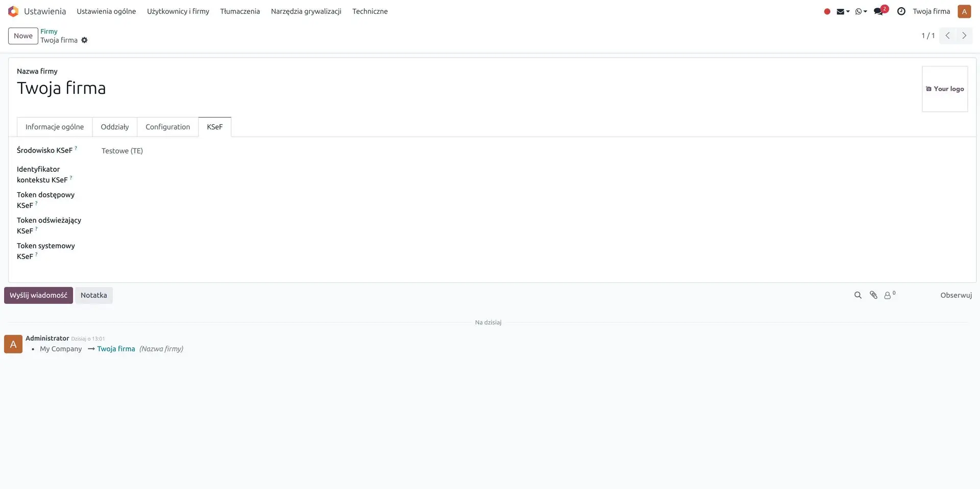Open the clock activities icon
This screenshot has height=489, width=980.
coord(901,11)
